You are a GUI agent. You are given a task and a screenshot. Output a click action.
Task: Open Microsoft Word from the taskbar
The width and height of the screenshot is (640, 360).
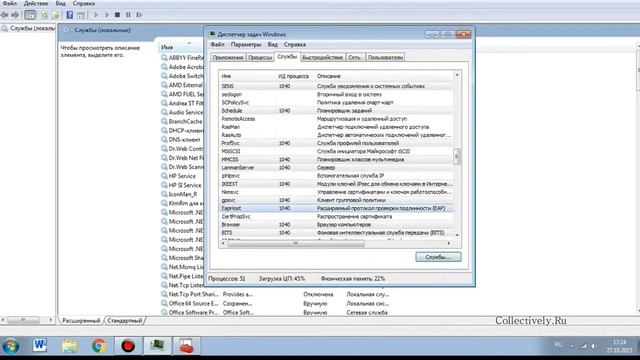pos(40,346)
